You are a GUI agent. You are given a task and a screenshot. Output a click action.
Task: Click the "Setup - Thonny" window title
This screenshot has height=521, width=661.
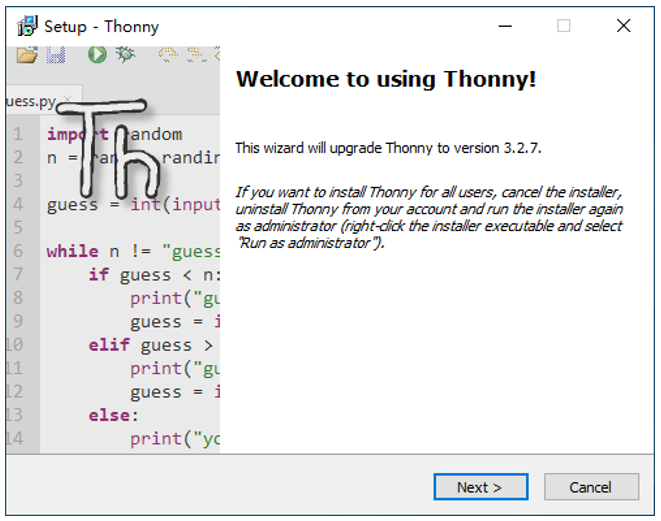[102, 27]
